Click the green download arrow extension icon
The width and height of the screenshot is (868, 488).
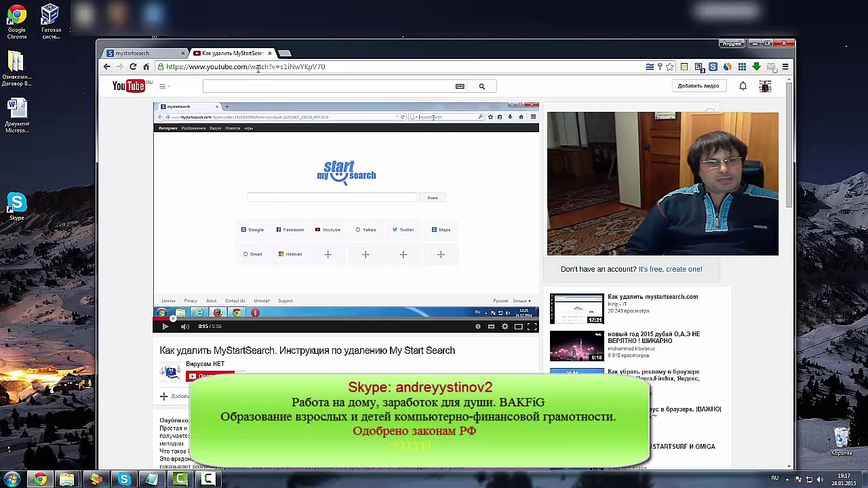click(756, 66)
